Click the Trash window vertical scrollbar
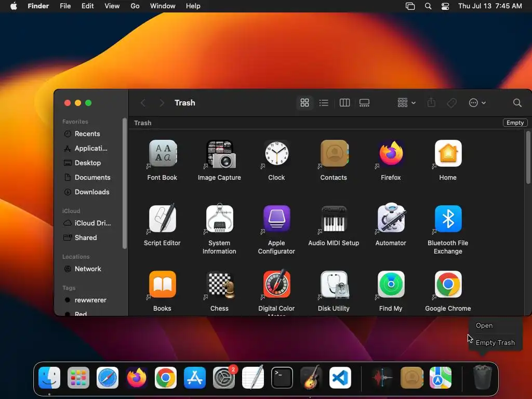The height and width of the screenshot is (399, 532). click(x=528, y=158)
